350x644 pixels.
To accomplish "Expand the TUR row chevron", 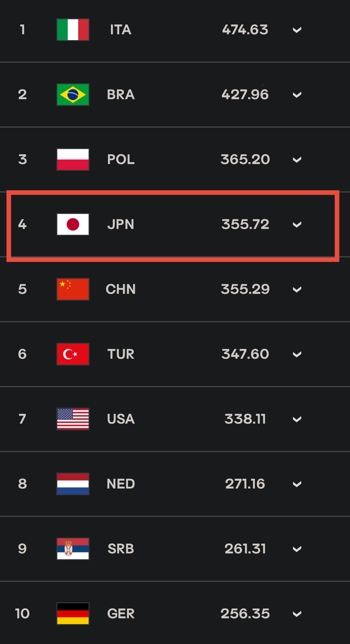I will pos(297,354).
